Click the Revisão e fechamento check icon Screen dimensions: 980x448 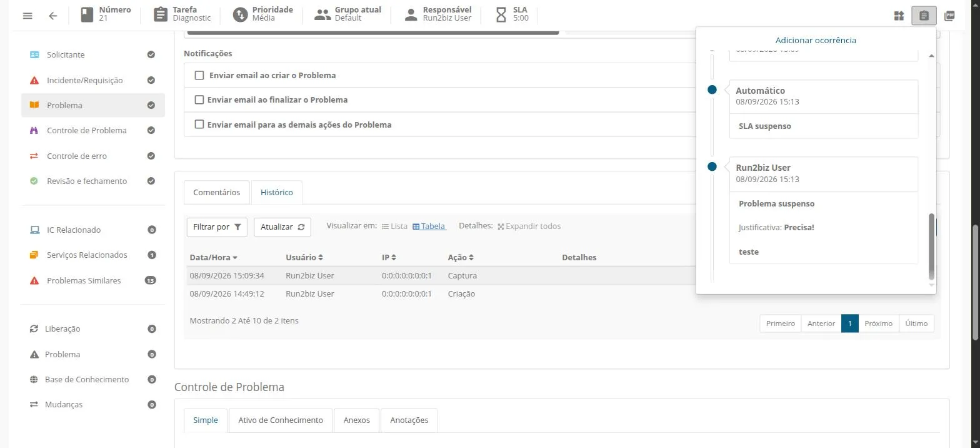click(34, 181)
